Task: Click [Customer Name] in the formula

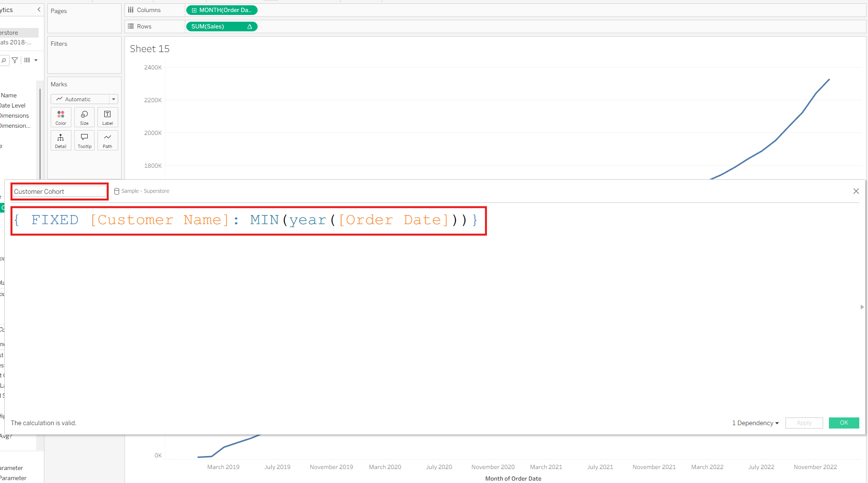Action: coord(159,220)
